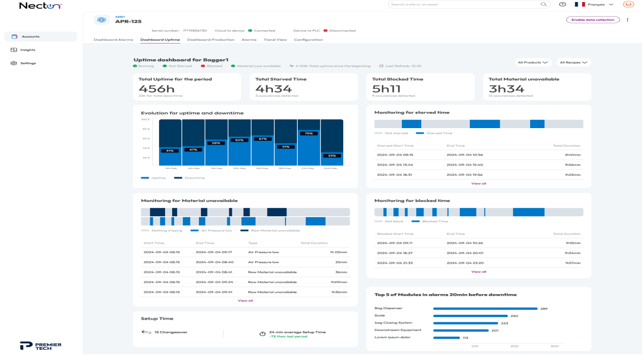Image resolution: width=644 pixels, height=361 pixels.
Task: Click the APR-125 asset icon
Action: click(102, 20)
